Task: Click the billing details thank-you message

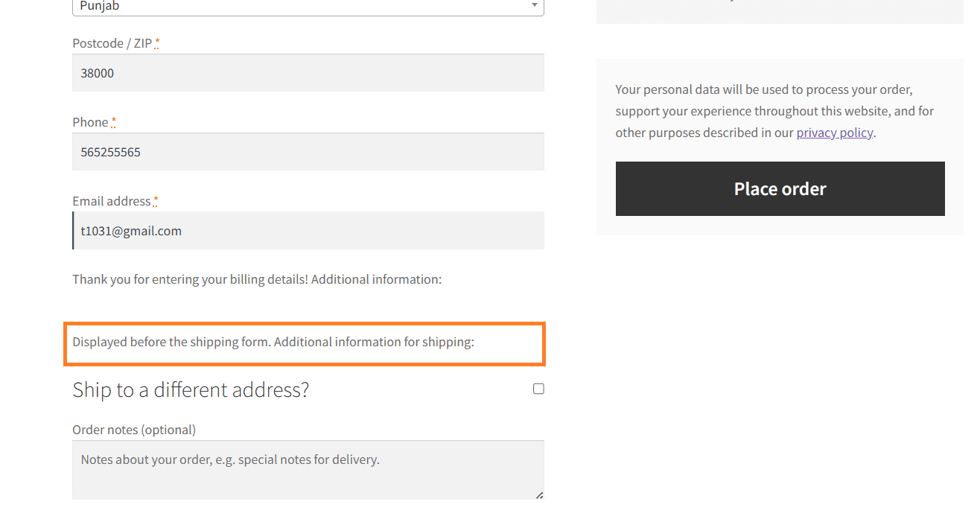Action: [257, 279]
